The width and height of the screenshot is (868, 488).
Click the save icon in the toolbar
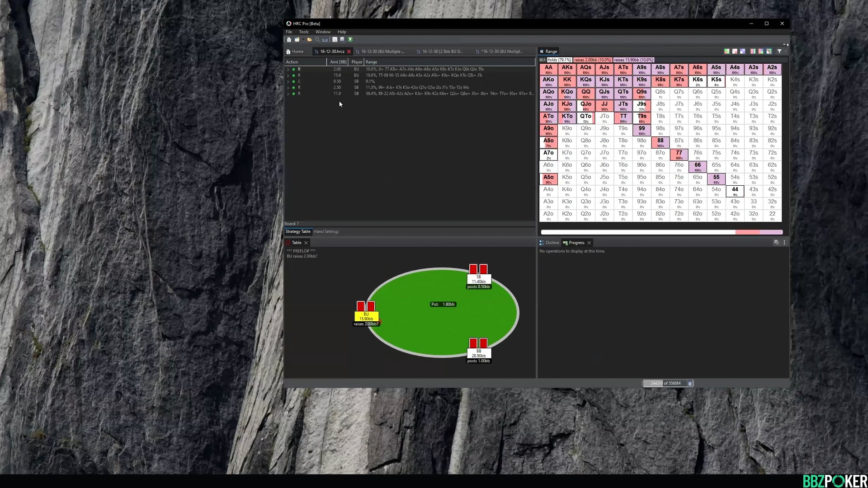pyautogui.click(x=335, y=40)
